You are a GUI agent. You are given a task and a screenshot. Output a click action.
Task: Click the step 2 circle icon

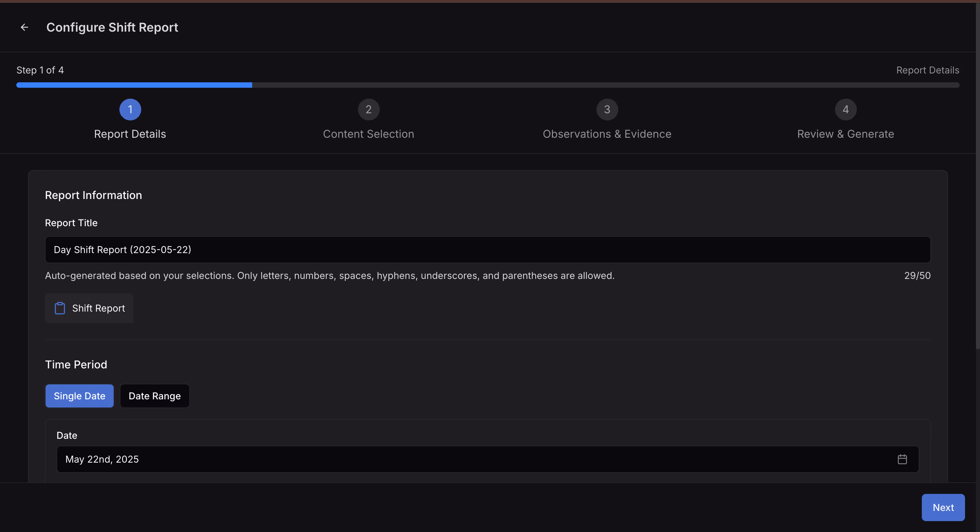(368, 110)
